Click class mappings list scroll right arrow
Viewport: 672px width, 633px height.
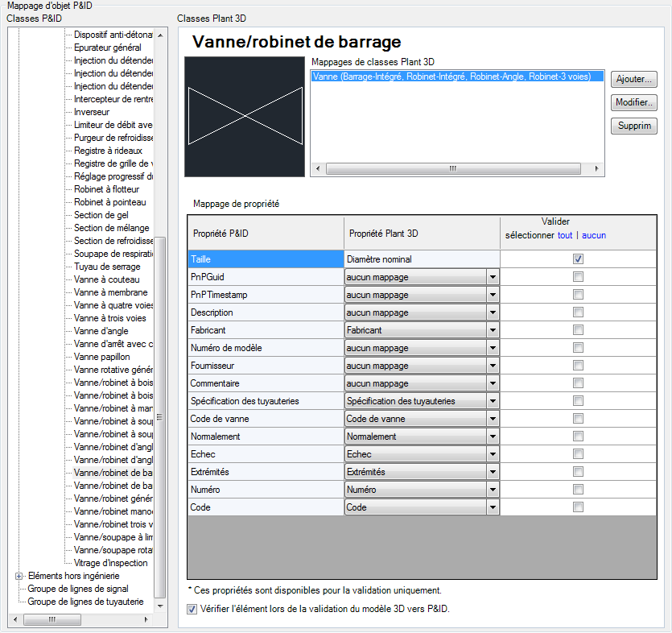[596, 168]
